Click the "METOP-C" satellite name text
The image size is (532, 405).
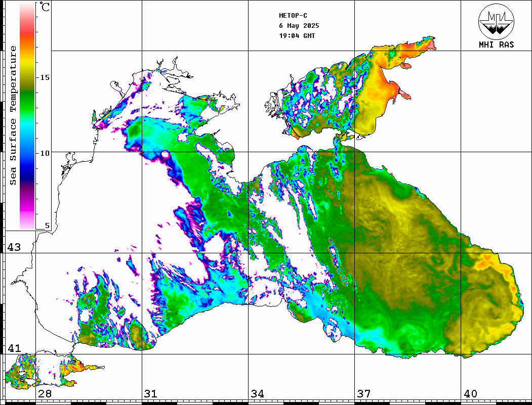pos(293,16)
